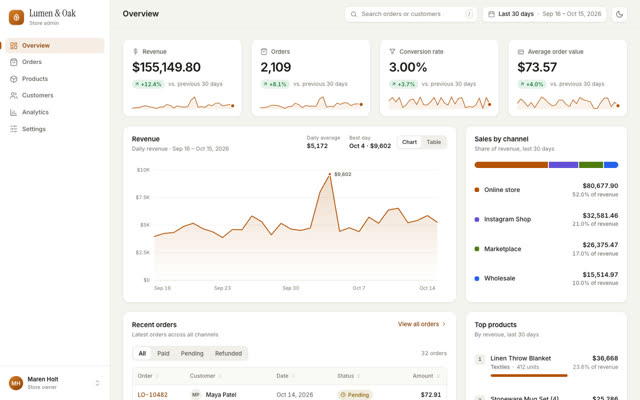The width and height of the screenshot is (640, 400).
Task: Click the +4.0% order value change badge
Action: point(532,84)
